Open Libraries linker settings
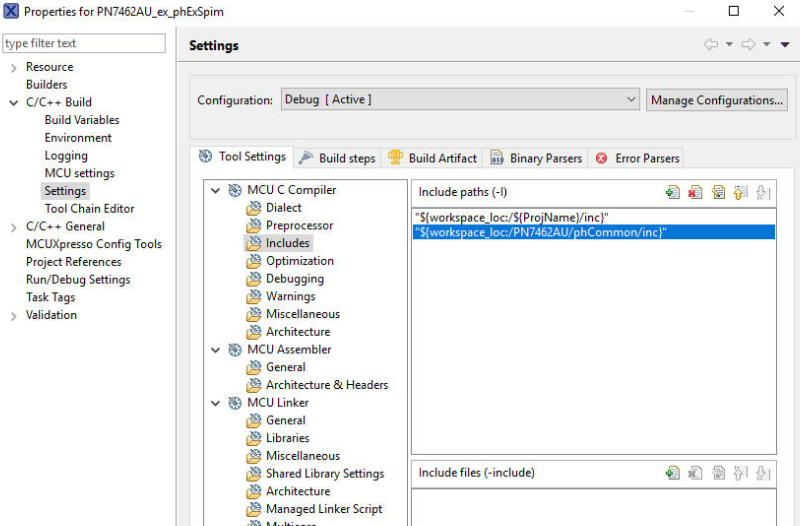 pos(287,438)
